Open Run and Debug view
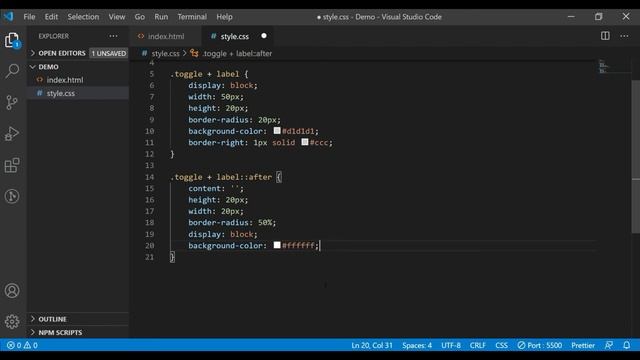The height and width of the screenshot is (360, 640). [x=12, y=133]
